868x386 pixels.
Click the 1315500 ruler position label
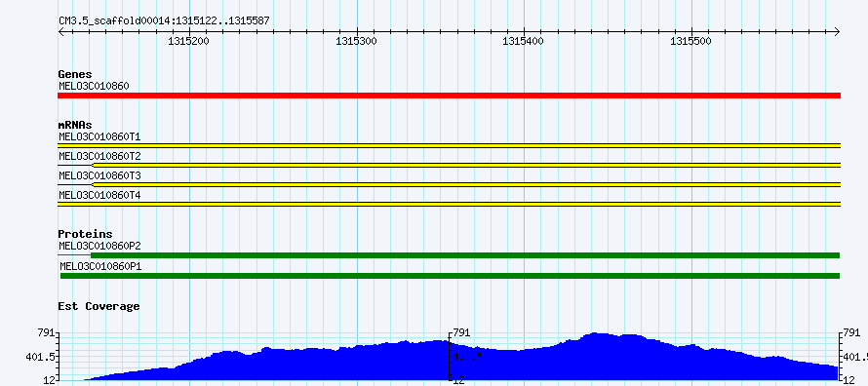(x=690, y=42)
